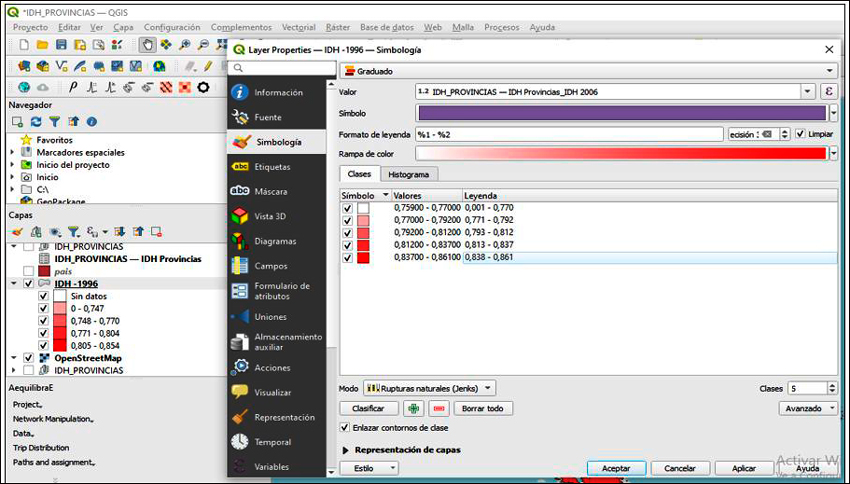
Task: Open the Diagramas section
Action: 274,241
